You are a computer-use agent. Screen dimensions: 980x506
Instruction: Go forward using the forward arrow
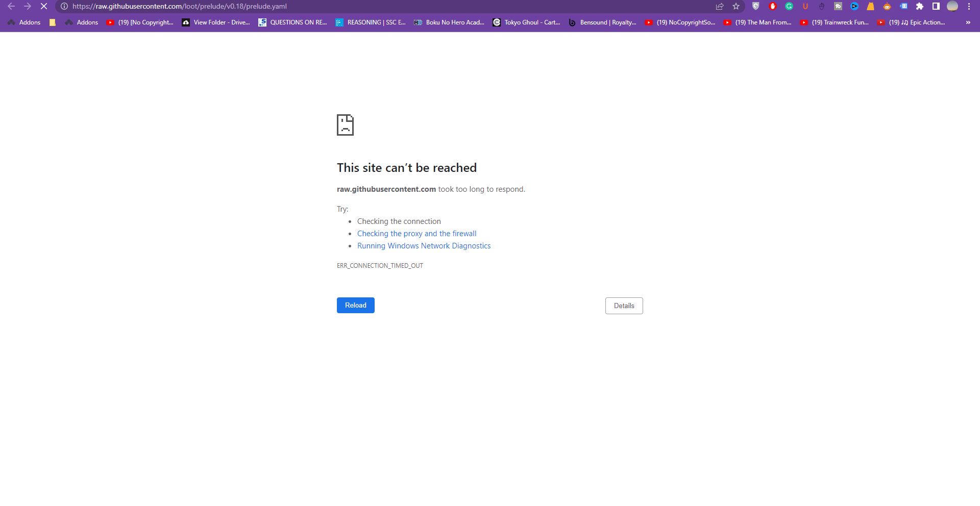(27, 6)
